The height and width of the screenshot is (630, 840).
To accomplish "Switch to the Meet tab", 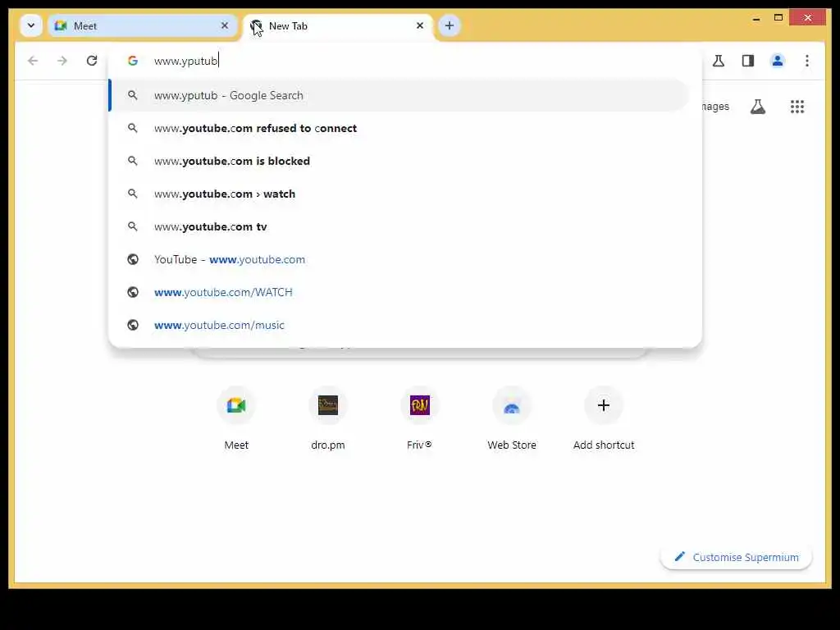I will point(143,25).
